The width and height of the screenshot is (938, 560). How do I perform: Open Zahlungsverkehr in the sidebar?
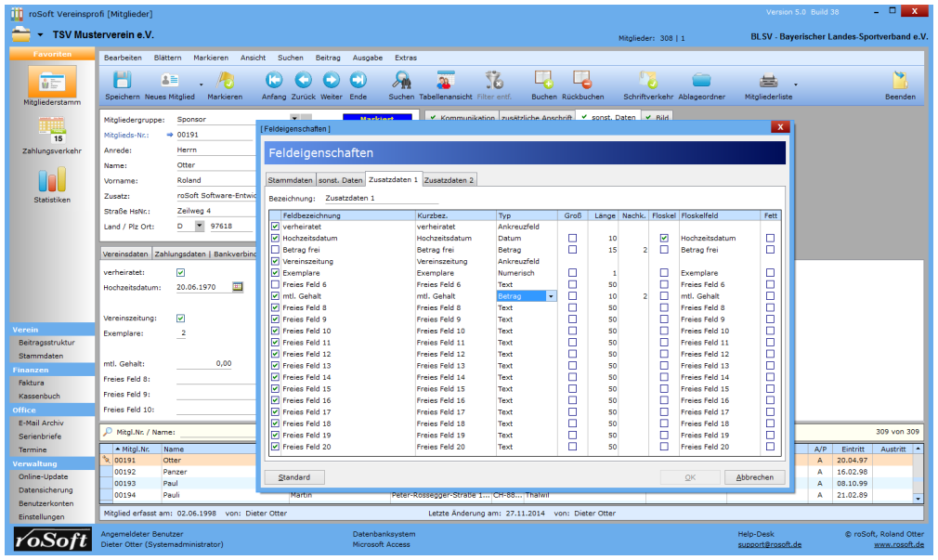[52, 129]
